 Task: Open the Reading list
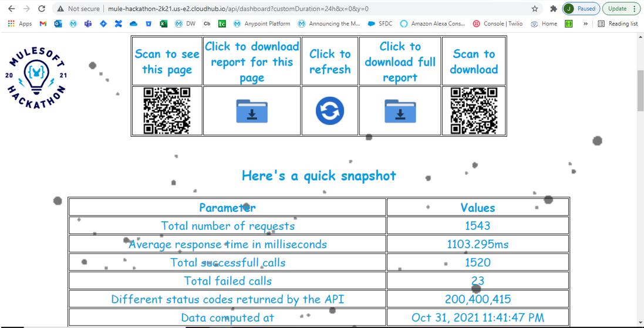618,24
